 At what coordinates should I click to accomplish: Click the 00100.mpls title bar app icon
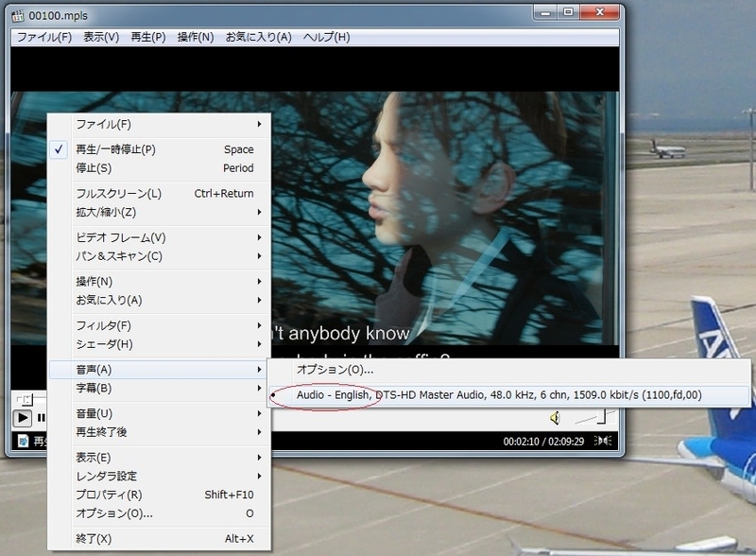click(18, 16)
